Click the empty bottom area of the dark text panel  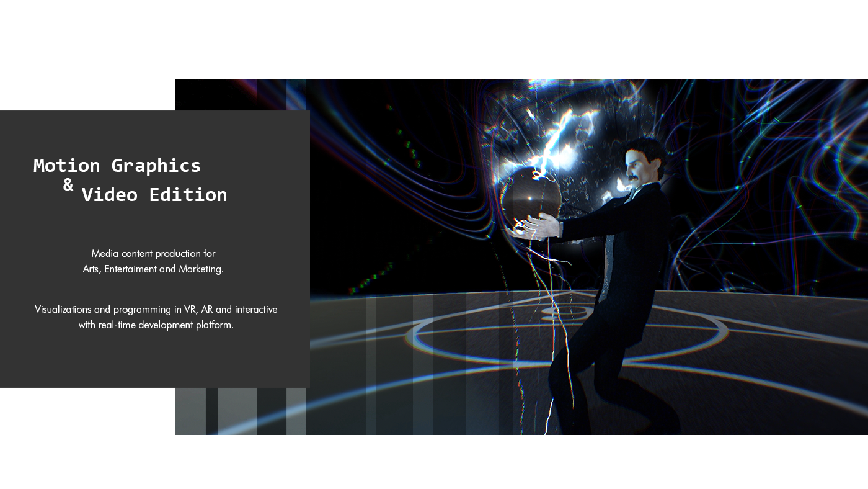pyautogui.click(x=155, y=363)
